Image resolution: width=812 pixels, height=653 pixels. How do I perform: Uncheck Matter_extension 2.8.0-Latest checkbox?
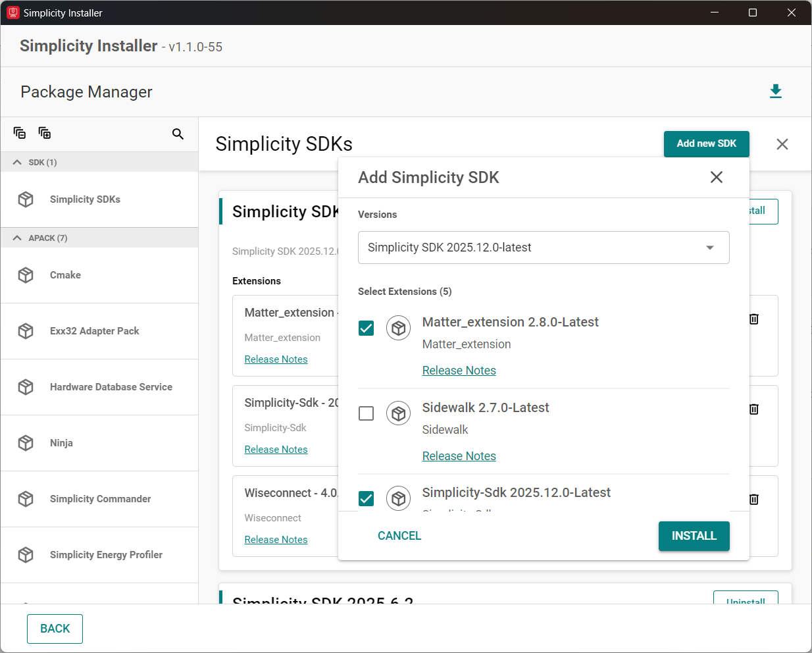tap(367, 328)
